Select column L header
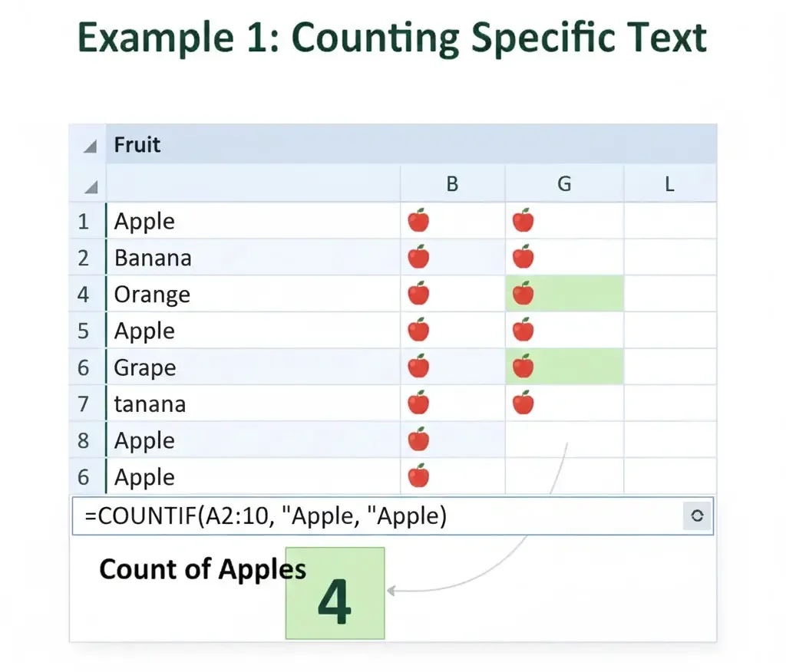 669,184
